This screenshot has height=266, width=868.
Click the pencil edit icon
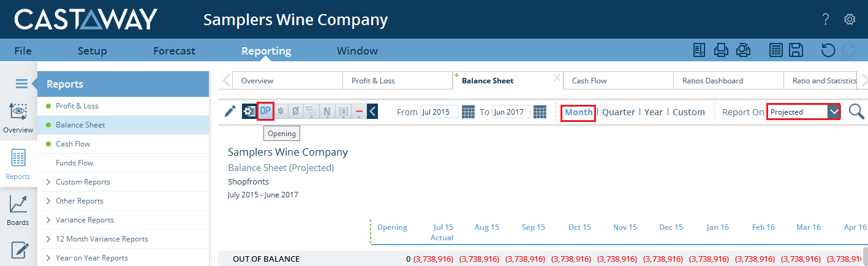click(230, 111)
